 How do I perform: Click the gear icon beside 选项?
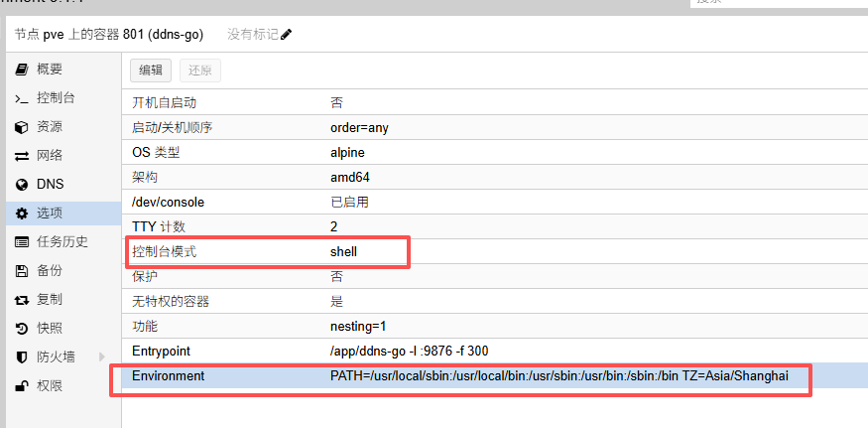tap(21, 214)
